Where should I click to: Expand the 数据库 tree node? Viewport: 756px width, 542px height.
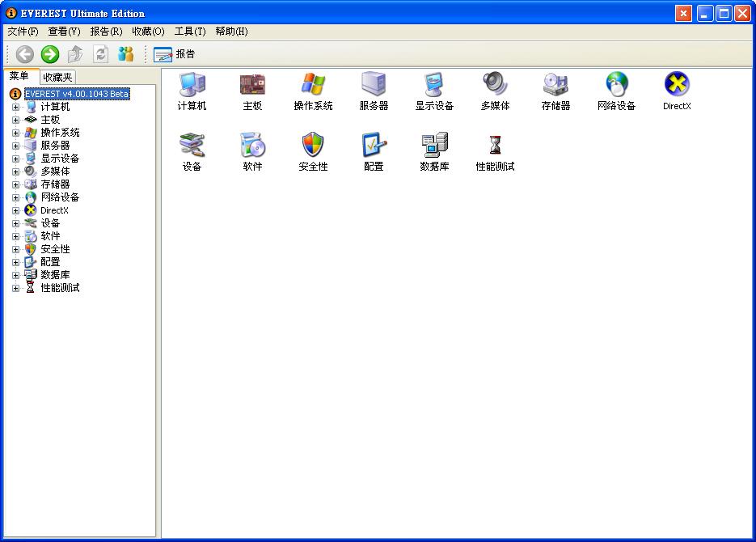[15, 275]
